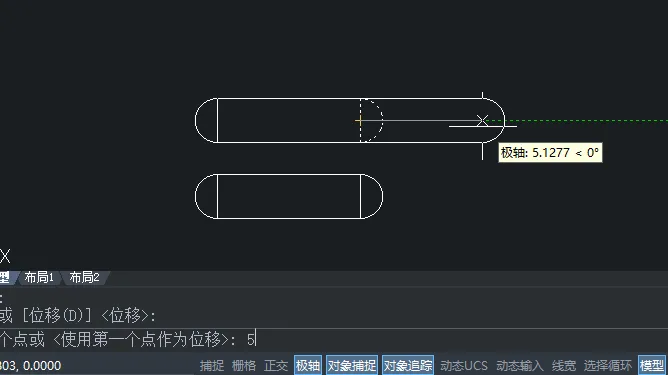Toggle 对象捕捉 object snap
The image size is (668, 375).
point(352,366)
